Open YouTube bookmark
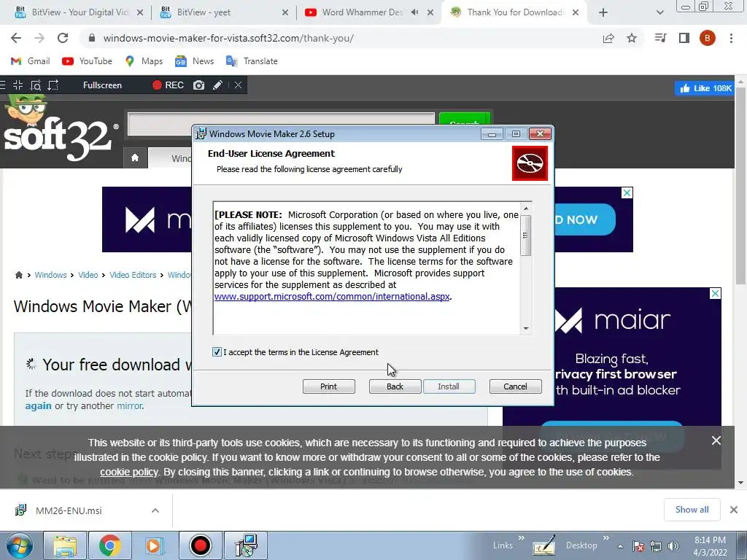This screenshot has height=560, width=747. pyautogui.click(x=88, y=61)
